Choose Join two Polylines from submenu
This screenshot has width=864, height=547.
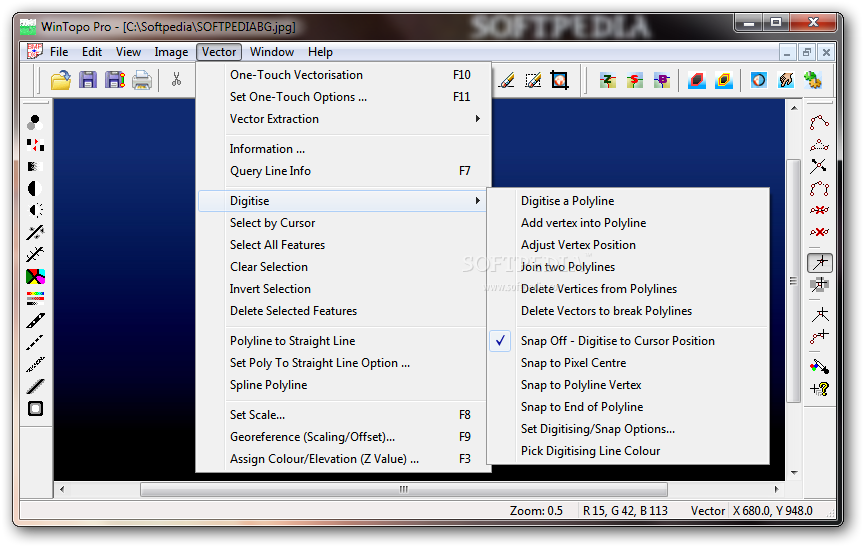(628, 267)
